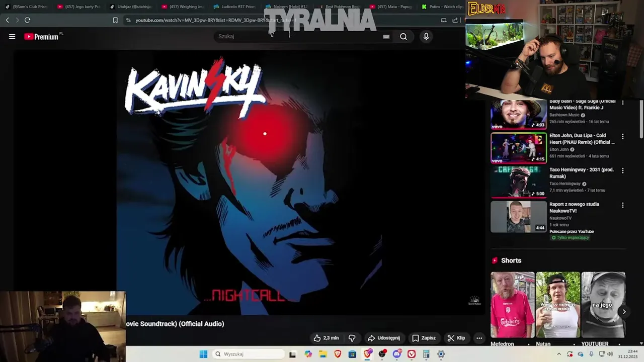
Task: Reload the current page
Action: click(x=27, y=20)
